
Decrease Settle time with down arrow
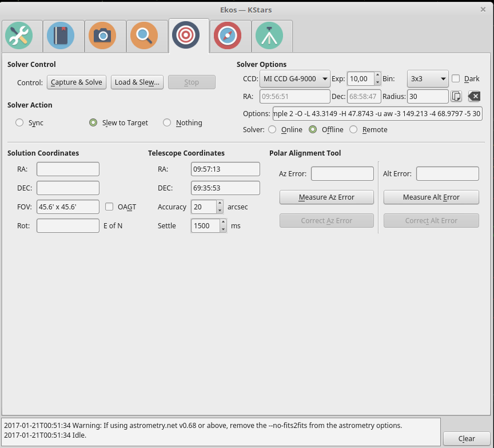click(x=223, y=229)
